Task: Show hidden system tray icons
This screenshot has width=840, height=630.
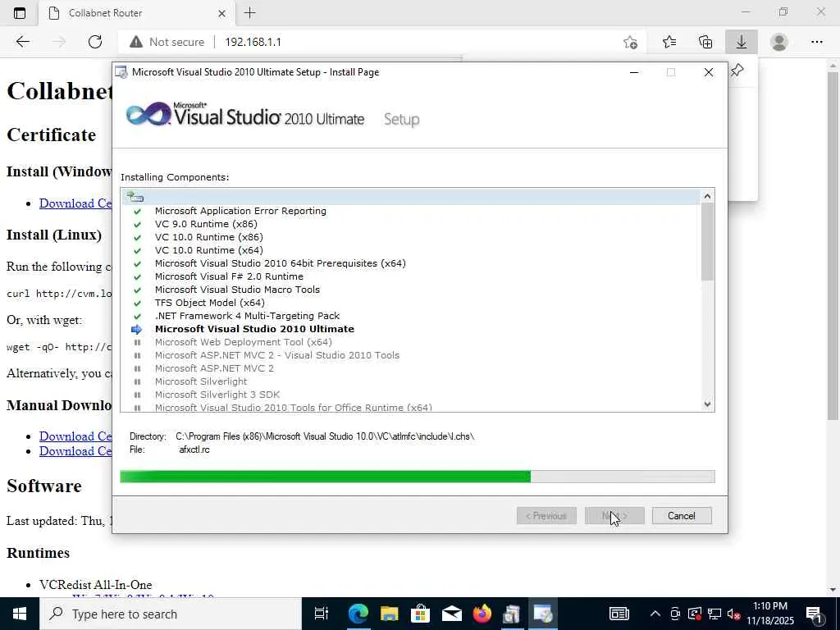Action: point(655,614)
